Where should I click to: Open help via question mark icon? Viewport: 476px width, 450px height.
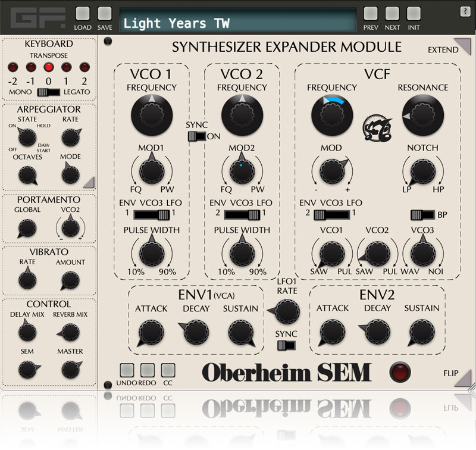tap(464, 12)
